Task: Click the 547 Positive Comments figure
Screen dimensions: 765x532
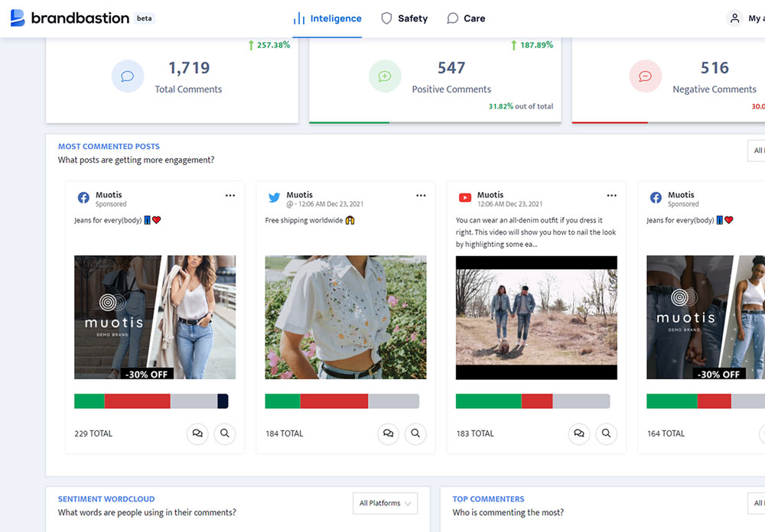Action: (451, 68)
